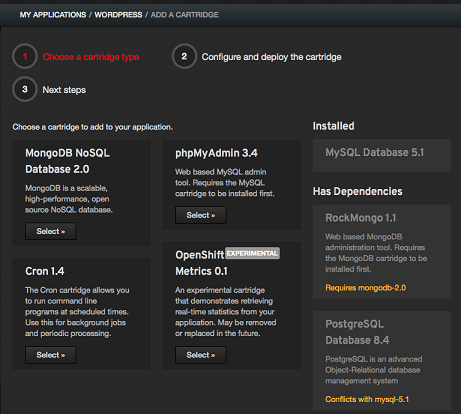Go to WordPress breadcrumb link
The image size is (461, 414).
point(118,15)
